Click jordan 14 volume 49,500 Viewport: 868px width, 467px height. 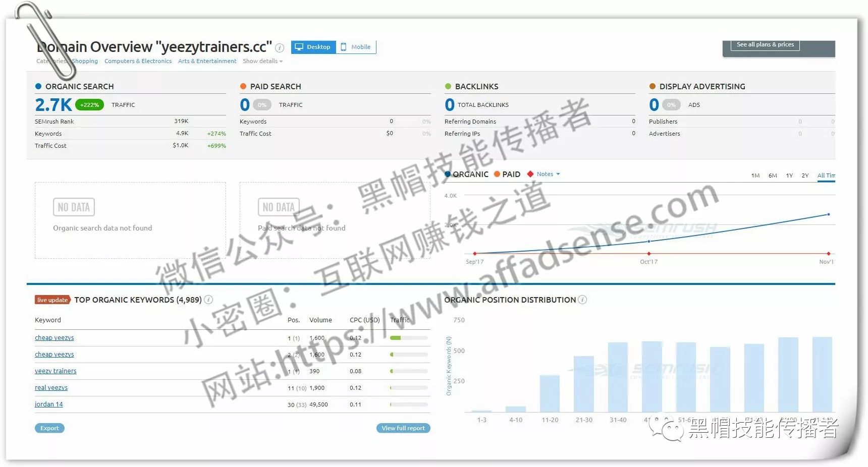(x=318, y=404)
